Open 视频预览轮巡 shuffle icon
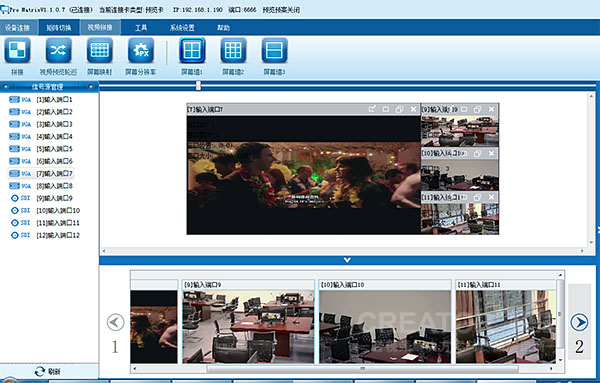This screenshot has width=600, height=383. coord(58,50)
